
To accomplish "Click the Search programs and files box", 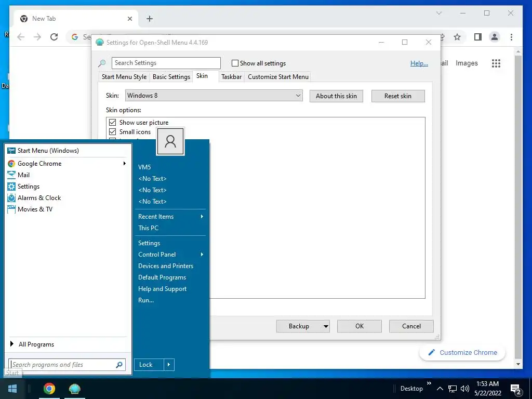I will (67, 365).
